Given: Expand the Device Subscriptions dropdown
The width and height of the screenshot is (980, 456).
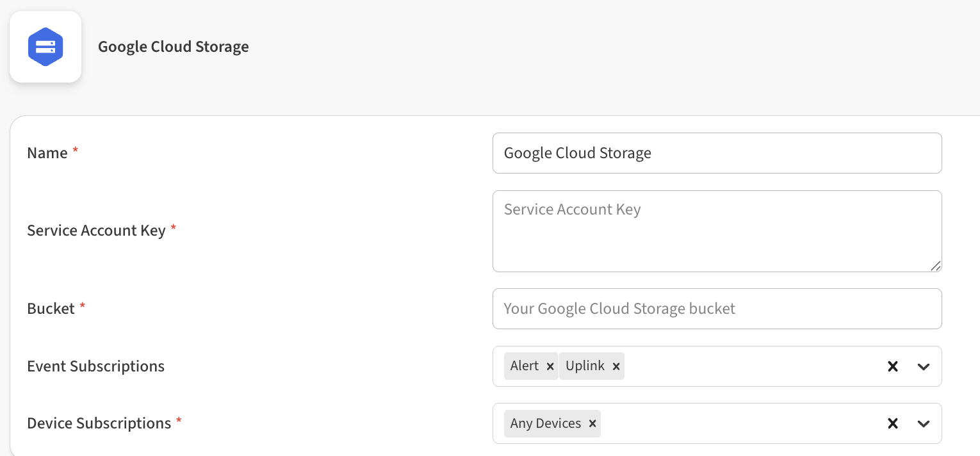Looking at the screenshot, I should (x=923, y=423).
